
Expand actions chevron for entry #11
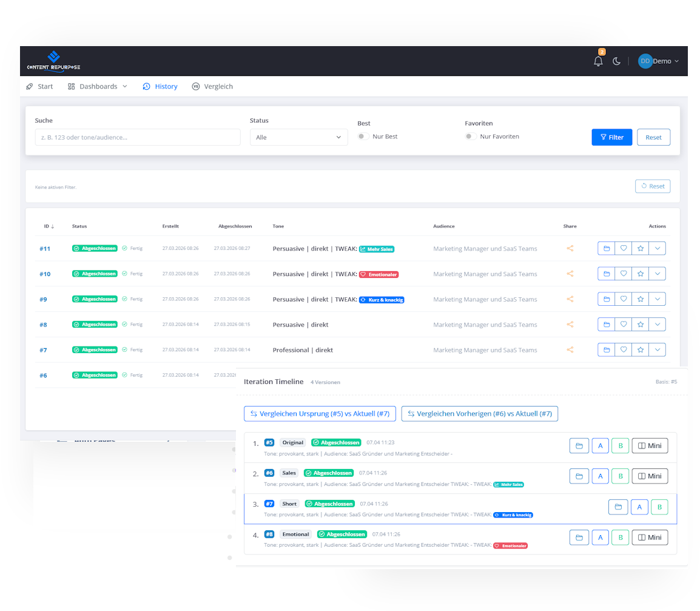tap(657, 248)
